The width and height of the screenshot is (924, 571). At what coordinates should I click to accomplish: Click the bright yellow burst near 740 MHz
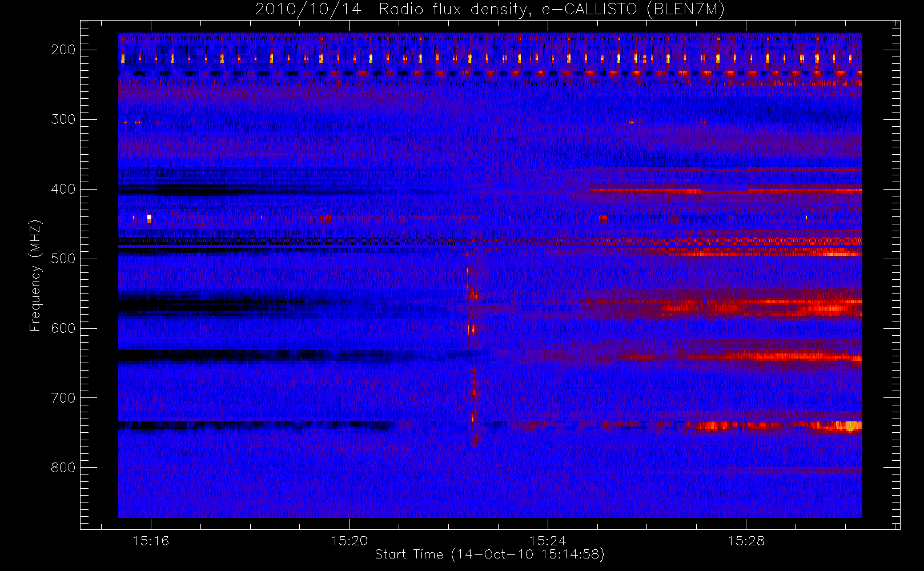852,426
